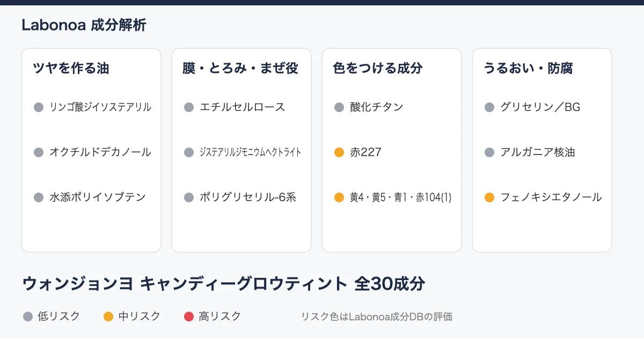The height and width of the screenshot is (338, 644).
Task: Click the Labonoa 成分解析 title
Action: click(x=84, y=25)
